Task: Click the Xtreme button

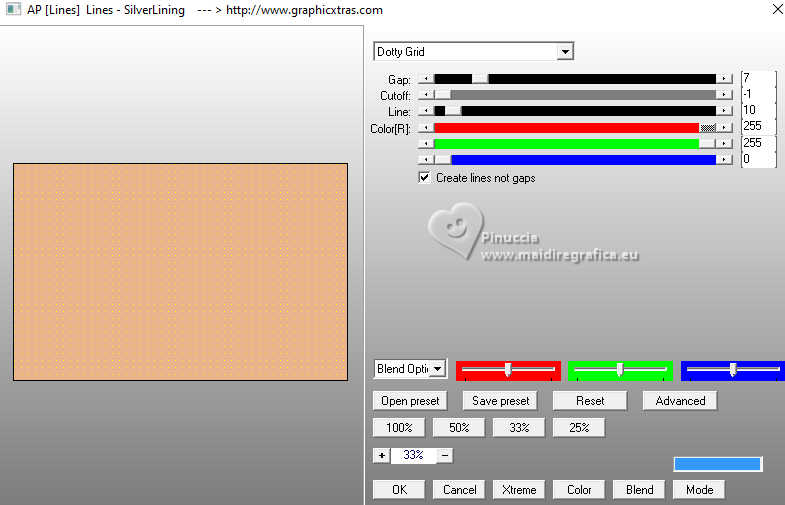Action: (x=519, y=489)
